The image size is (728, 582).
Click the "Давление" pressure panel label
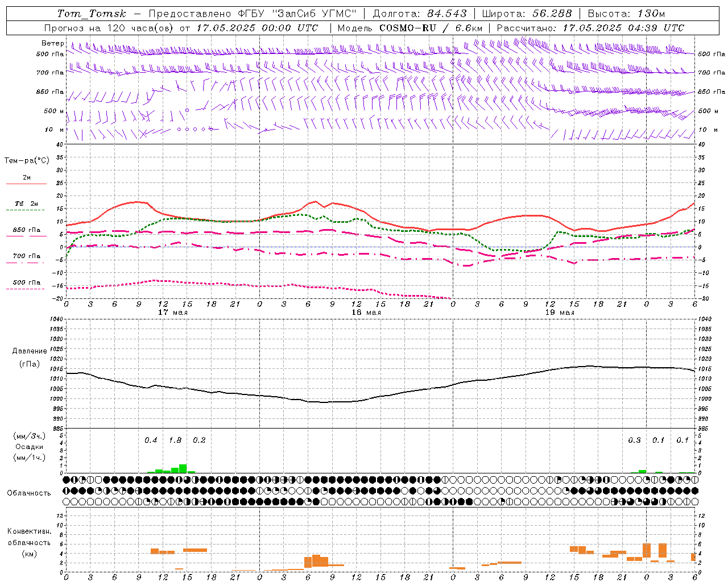click(30, 351)
